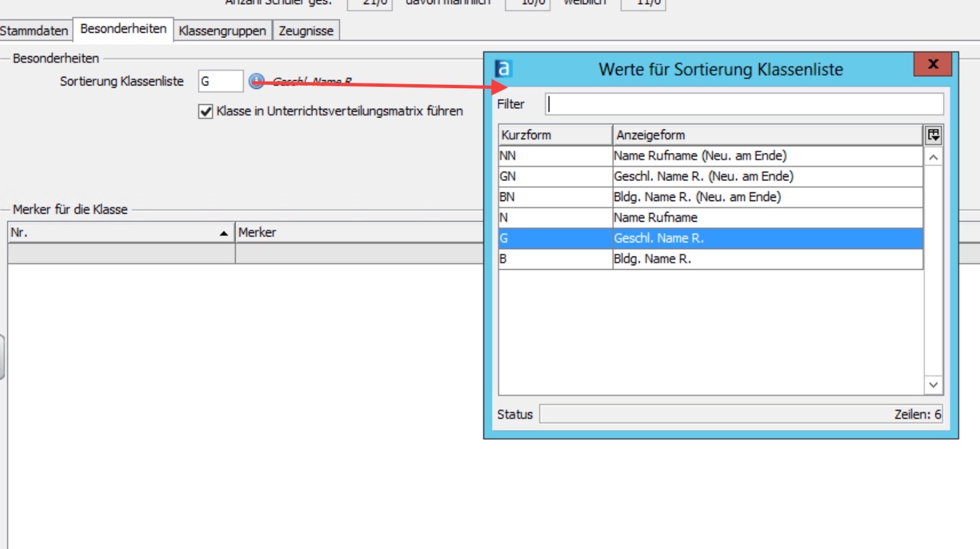The width and height of the screenshot is (980, 549).
Task: Click Merker column header
Action: pyautogui.click(x=359, y=232)
